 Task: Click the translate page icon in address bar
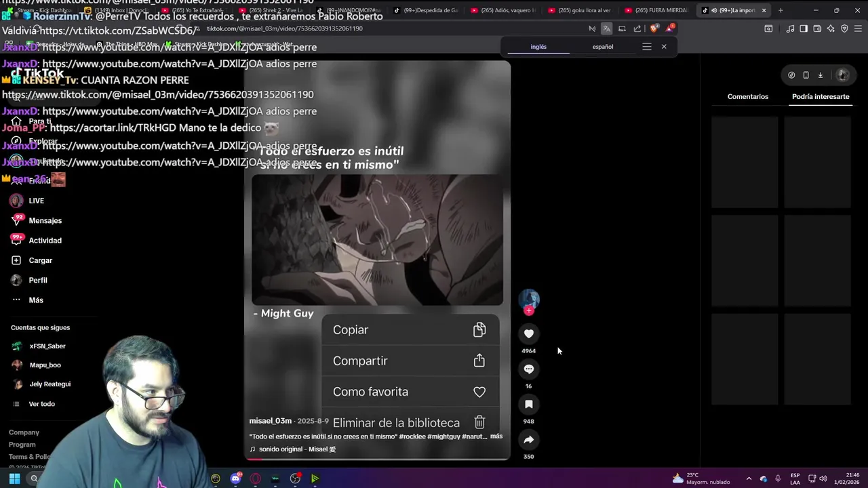point(607,28)
